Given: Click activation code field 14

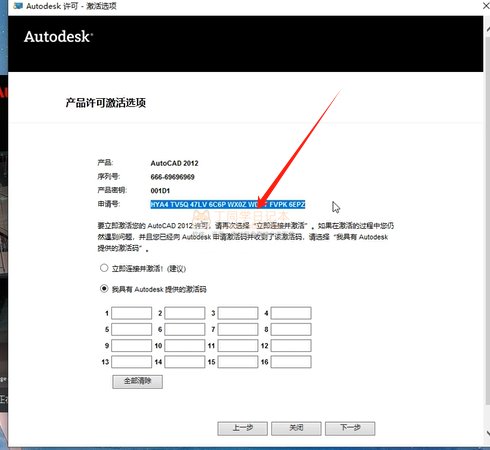Looking at the screenshot, I should 185,362.
